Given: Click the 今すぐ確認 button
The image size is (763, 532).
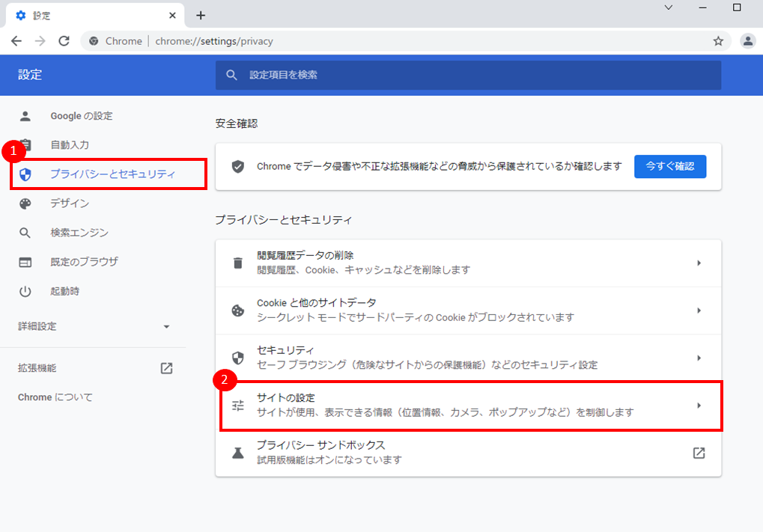Looking at the screenshot, I should [x=670, y=166].
